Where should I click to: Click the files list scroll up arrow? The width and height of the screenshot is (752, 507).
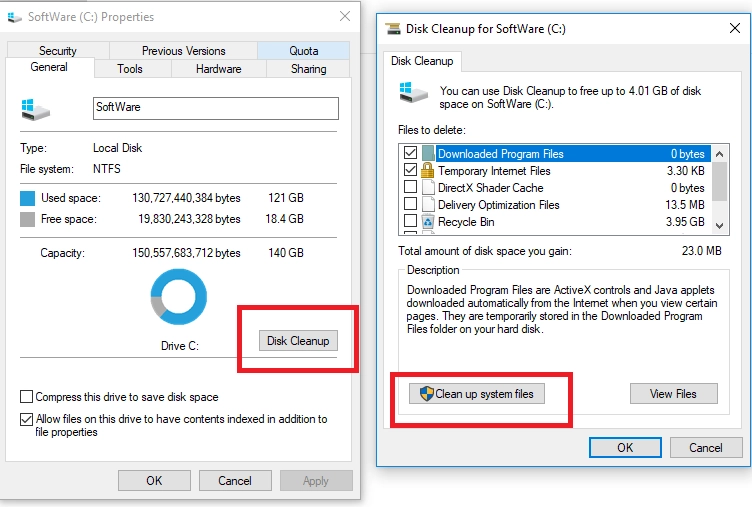tap(719, 154)
